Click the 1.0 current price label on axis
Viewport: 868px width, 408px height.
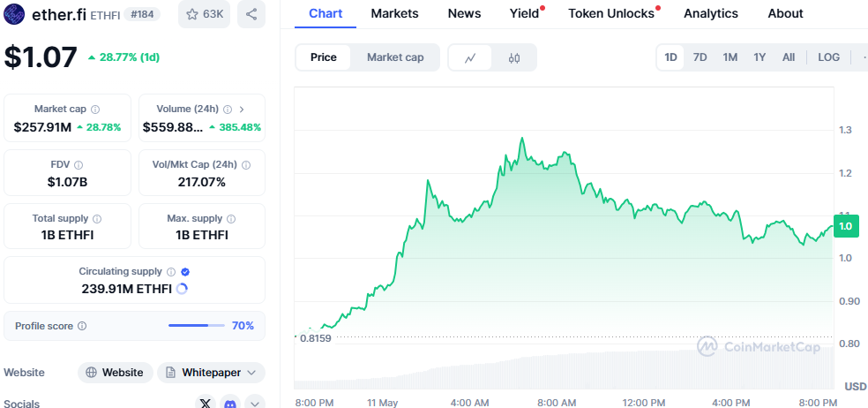845,226
